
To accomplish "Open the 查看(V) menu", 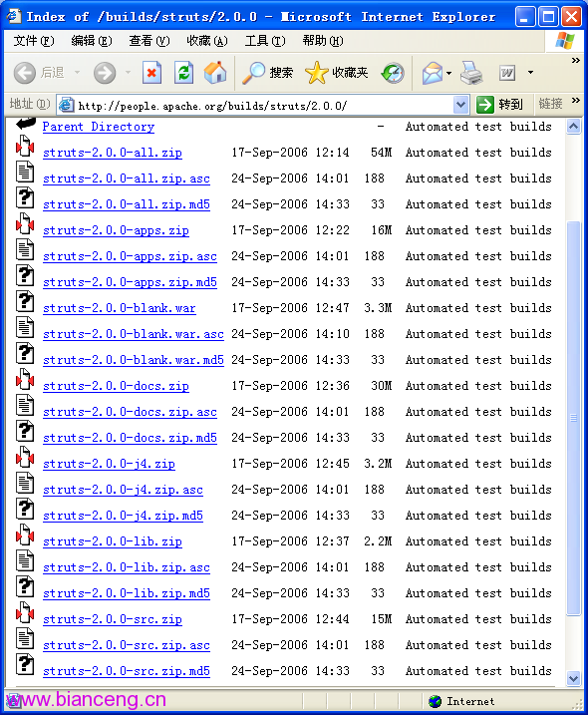I will point(149,41).
